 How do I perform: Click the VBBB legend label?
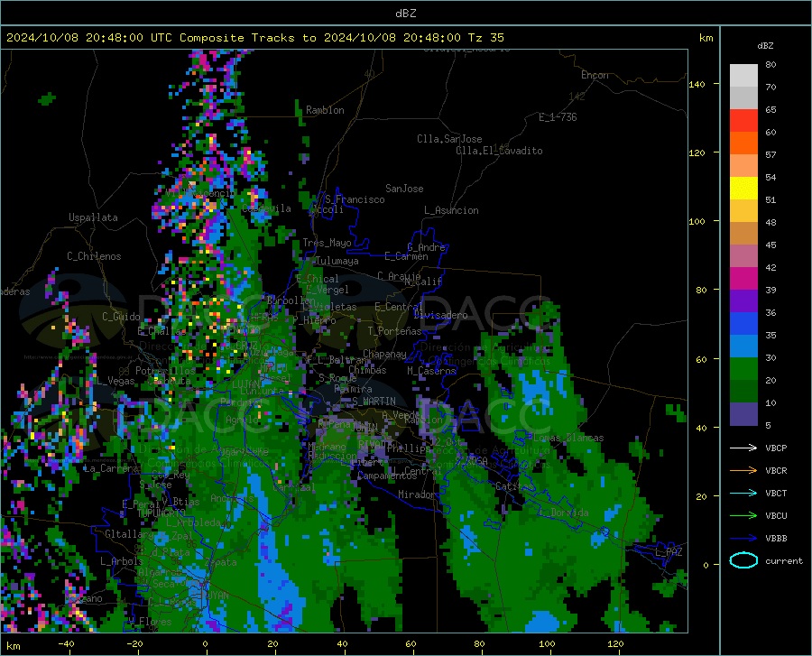tap(776, 538)
